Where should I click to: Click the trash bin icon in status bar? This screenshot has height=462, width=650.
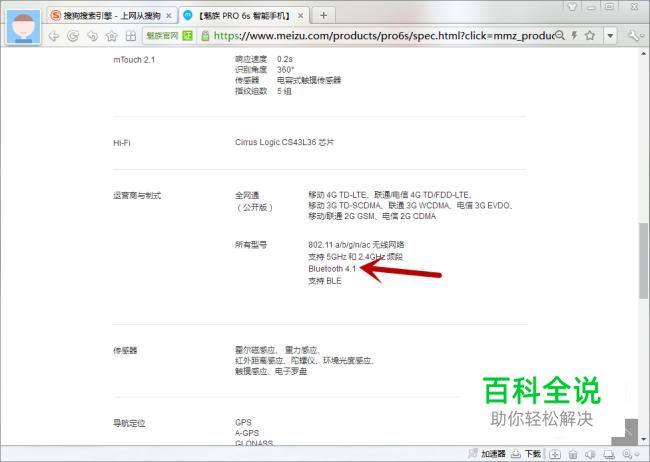coord(573,454)
